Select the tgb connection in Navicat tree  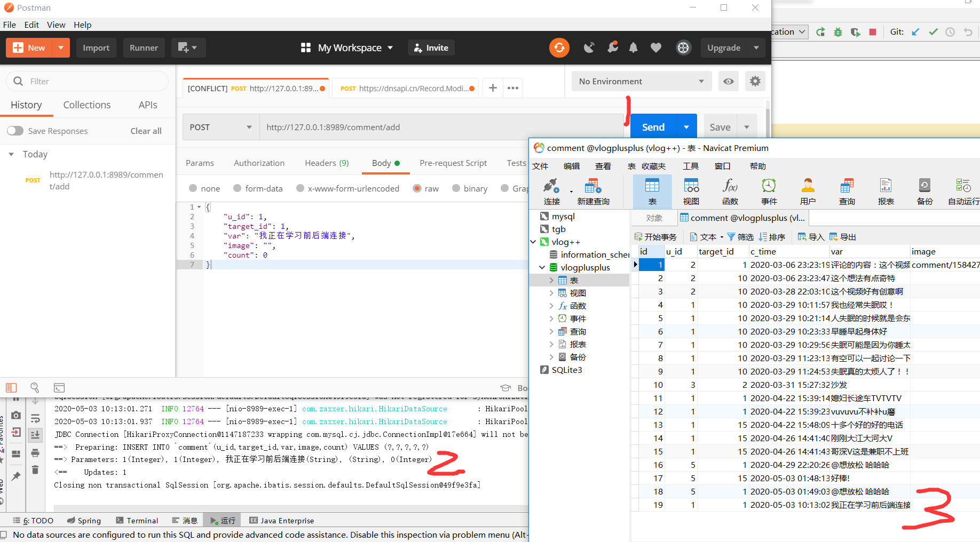point(558,229)
